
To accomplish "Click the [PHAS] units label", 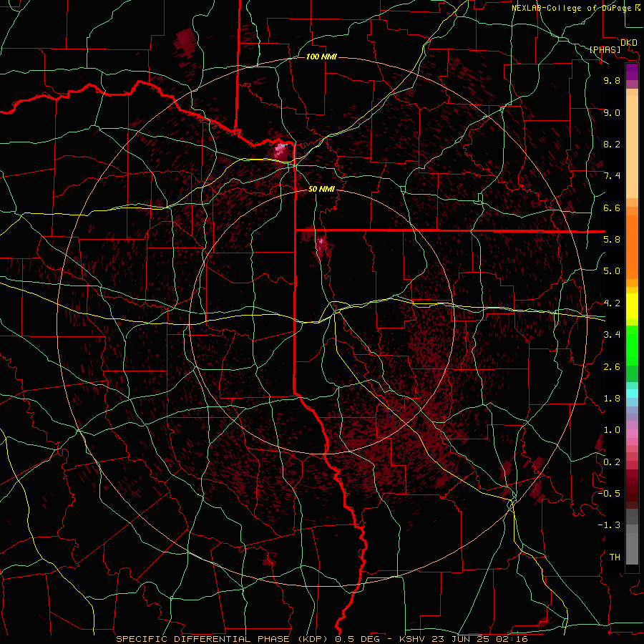I will 605,50.
